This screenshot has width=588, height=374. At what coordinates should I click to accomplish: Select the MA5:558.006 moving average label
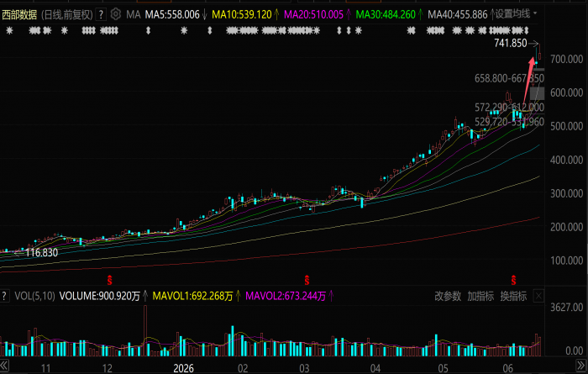coord(172,14)
